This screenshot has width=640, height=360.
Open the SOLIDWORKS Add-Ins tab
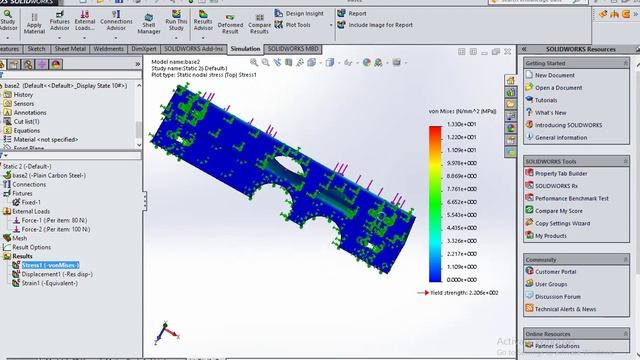193,49
